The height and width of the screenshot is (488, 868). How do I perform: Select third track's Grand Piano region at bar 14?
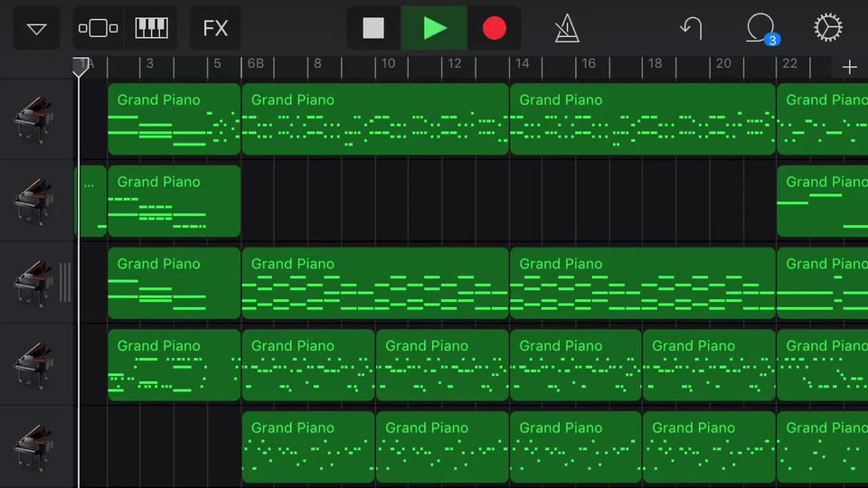coord(643,283)
